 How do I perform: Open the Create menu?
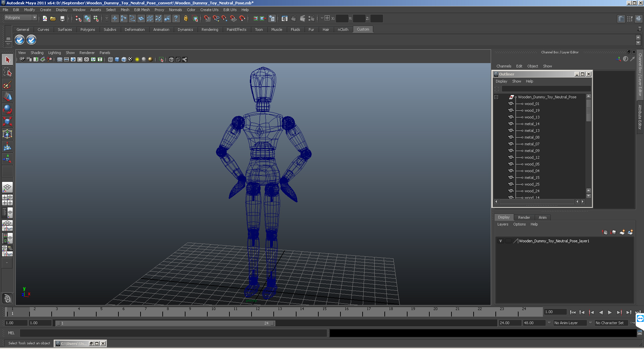tap(46, 10)
